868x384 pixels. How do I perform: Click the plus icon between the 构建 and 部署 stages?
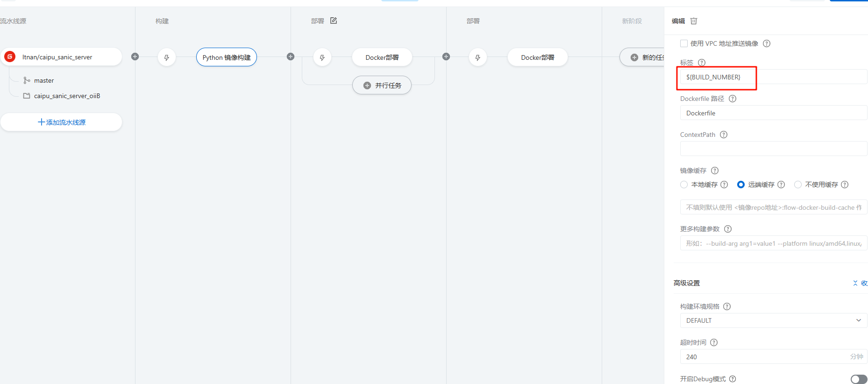tap(291, 57)
